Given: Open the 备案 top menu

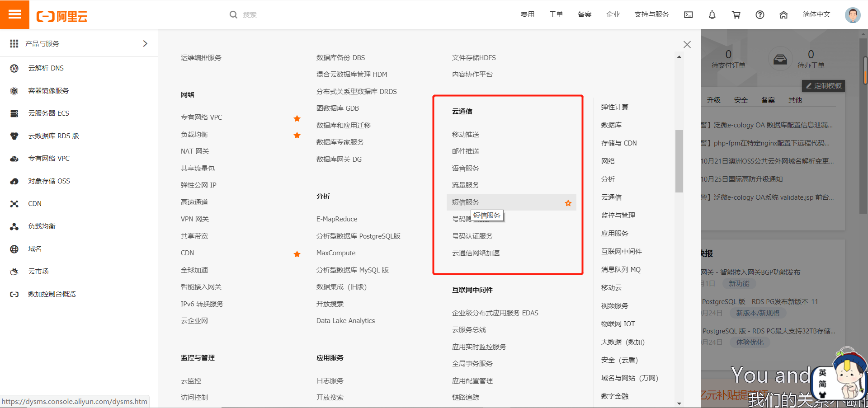Looking at the screenshot, I should click(585, 14).
